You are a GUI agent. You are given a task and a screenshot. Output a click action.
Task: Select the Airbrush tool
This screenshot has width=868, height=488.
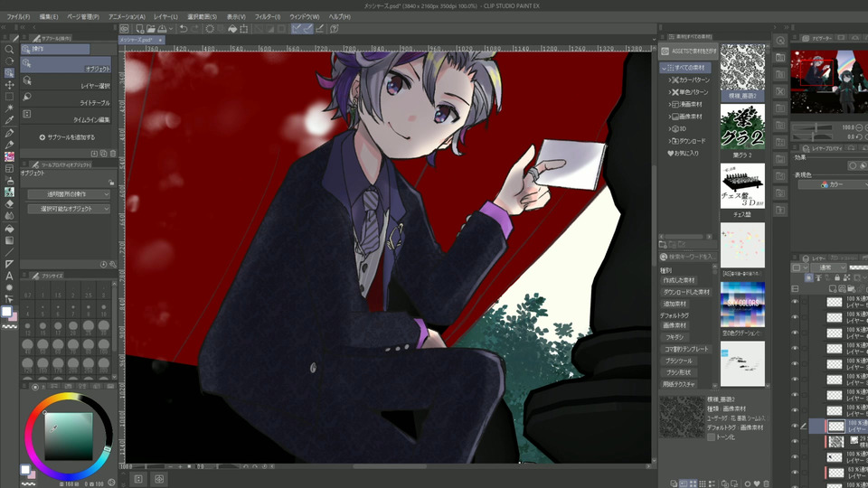[9, 181]
